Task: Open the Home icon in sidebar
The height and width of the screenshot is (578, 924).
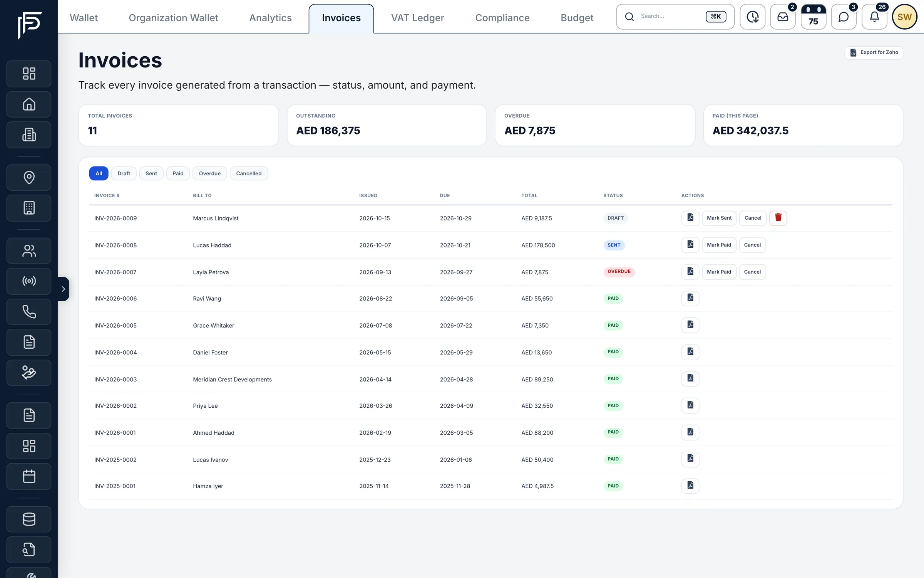Action: pyautogui.click(x=29, y=104)
